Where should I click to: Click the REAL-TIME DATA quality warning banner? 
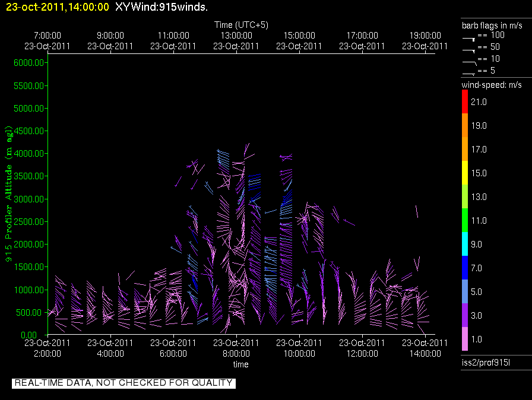tap(123, 383)
